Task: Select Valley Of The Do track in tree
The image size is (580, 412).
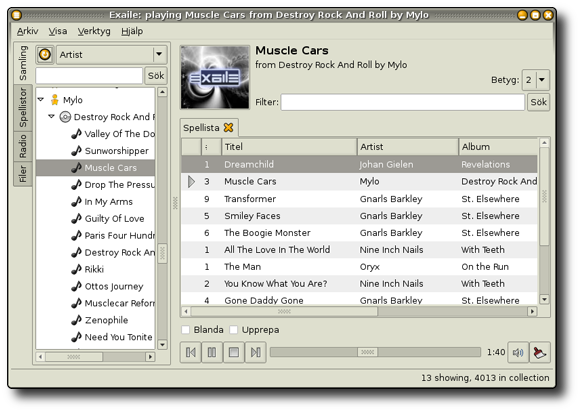Action: point(119,134)
